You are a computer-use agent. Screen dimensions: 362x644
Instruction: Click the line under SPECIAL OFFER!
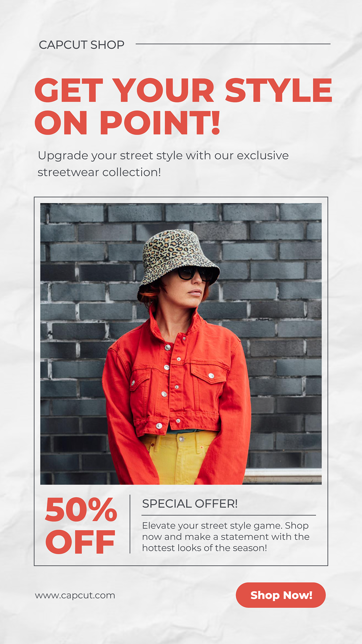229,515
